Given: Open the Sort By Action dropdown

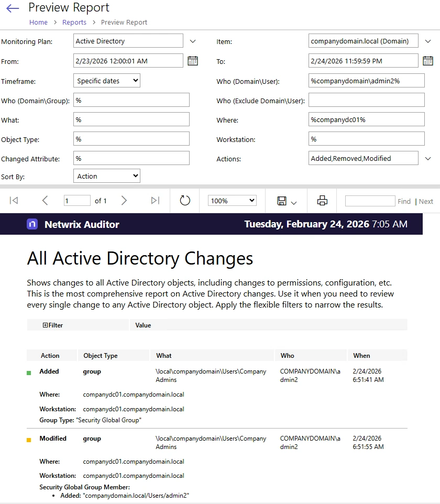Looking at the screenshot, I should click(x=107, y=176).
